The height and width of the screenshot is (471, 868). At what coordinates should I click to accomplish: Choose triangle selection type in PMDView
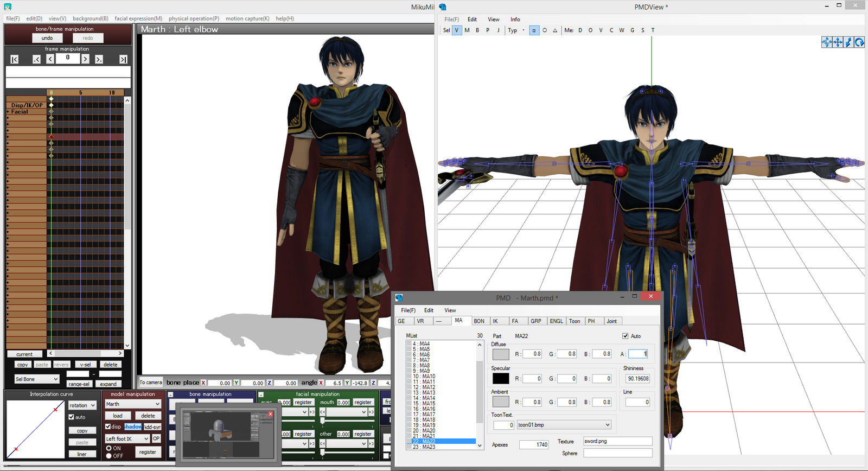pos(555,30)
